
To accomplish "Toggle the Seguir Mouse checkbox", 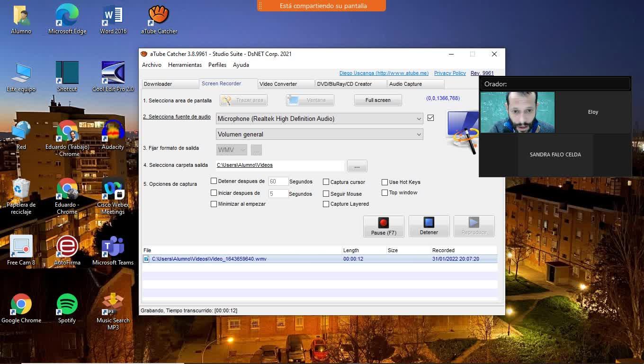I will pyautogui.click(x=326, y=194).
